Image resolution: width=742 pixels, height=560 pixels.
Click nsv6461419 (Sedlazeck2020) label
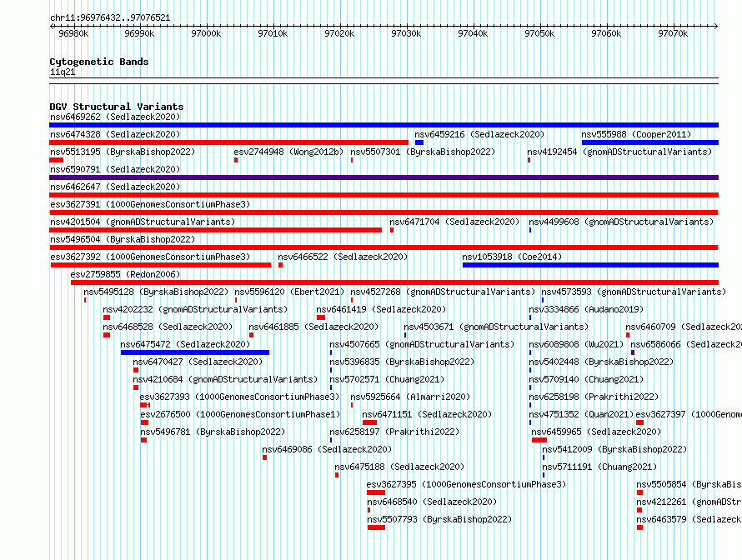(381, 309)
